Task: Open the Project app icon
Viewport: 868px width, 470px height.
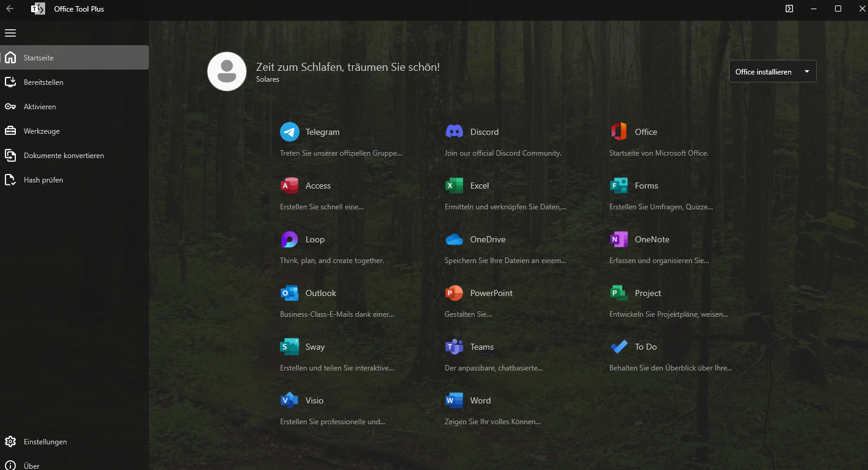Action: (x=619, y=293)
